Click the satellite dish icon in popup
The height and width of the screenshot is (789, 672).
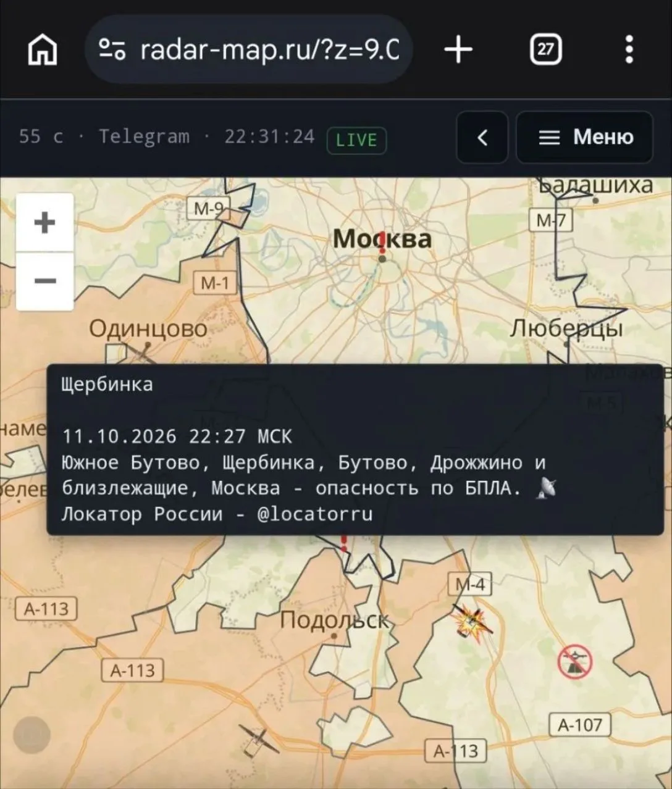click(x=545, y=488)
